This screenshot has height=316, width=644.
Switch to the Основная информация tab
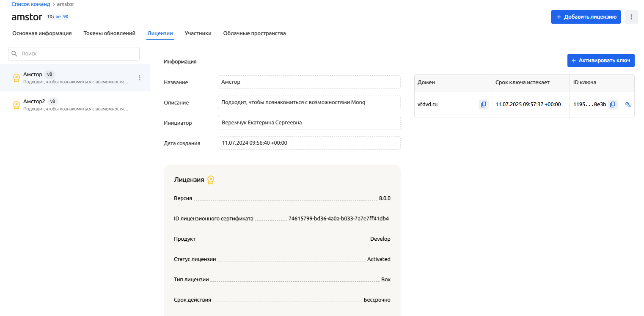point(42,33)
